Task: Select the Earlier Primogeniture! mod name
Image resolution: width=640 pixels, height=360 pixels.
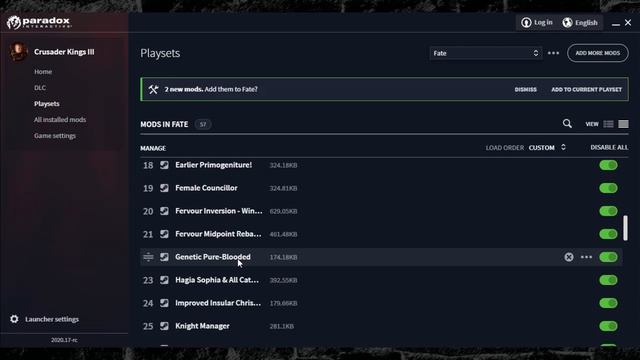Action: coord(213,165)
